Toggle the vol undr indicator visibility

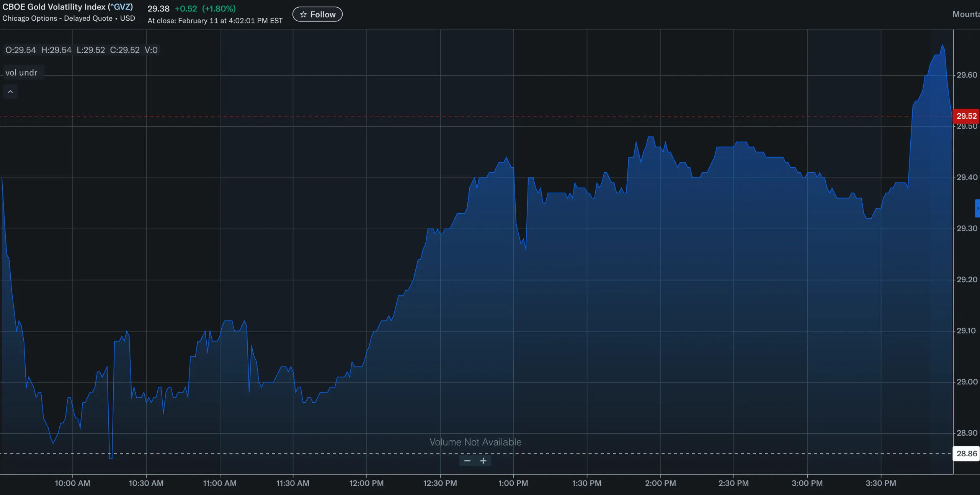tap(21, 72)
